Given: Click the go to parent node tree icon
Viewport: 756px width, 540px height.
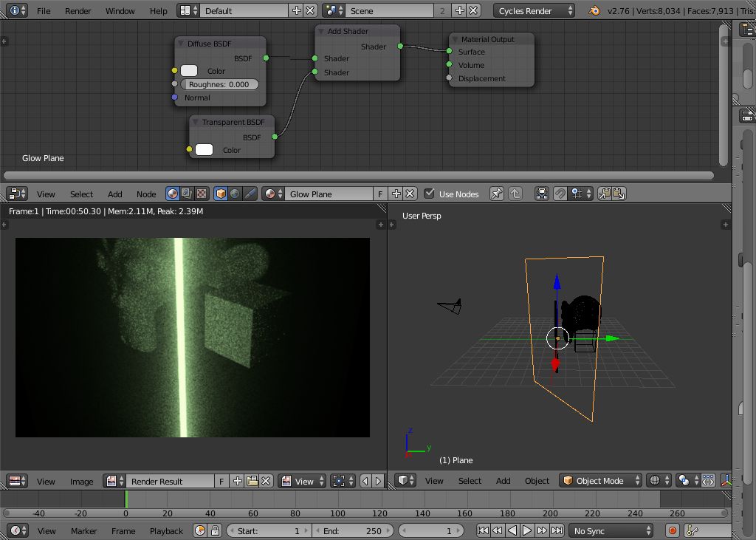Looking at the screenshot, I should pos(515,194).
